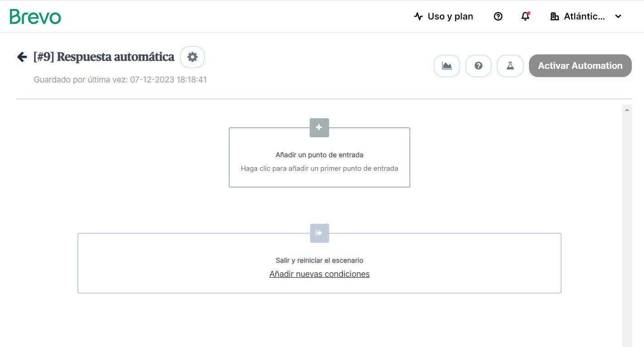Open the notifications bell
This screenshot has width=644, height=347.
(x=525, y=16)
